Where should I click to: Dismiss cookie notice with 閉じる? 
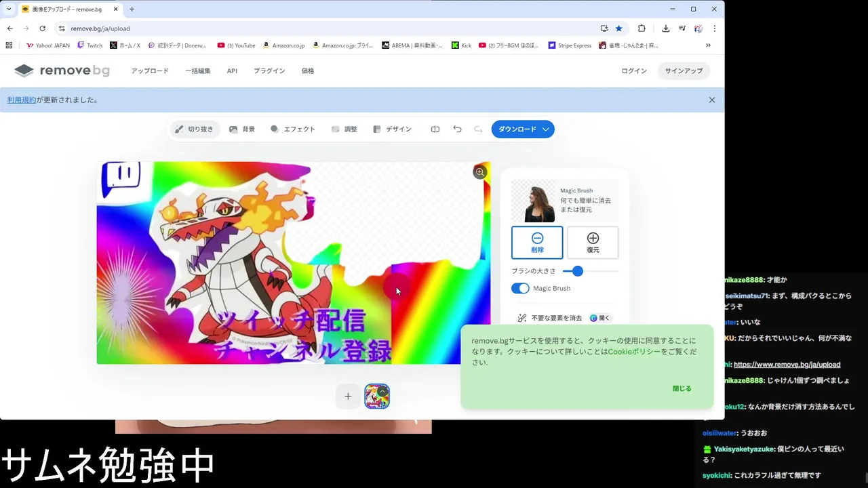pyautogui.click(x=682, y=388)
